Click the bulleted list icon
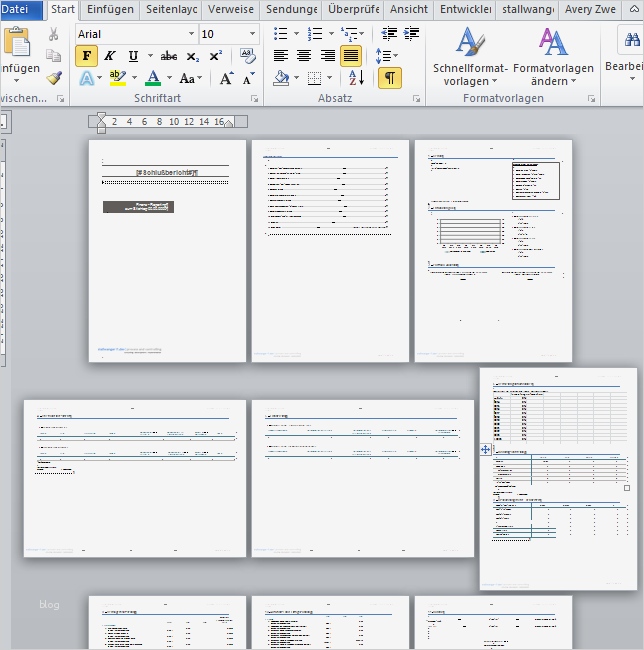The width and height of the screenshot is (644, 650). coord(281,34)
